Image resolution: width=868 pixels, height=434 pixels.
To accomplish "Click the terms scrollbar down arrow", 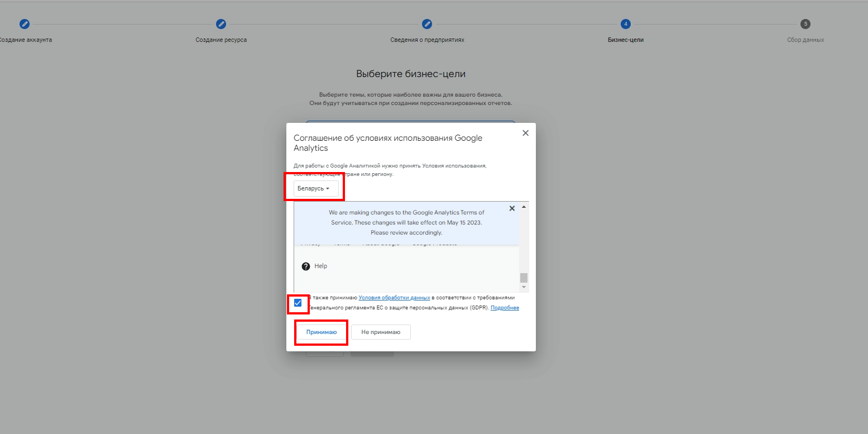I will coord(524,287).
